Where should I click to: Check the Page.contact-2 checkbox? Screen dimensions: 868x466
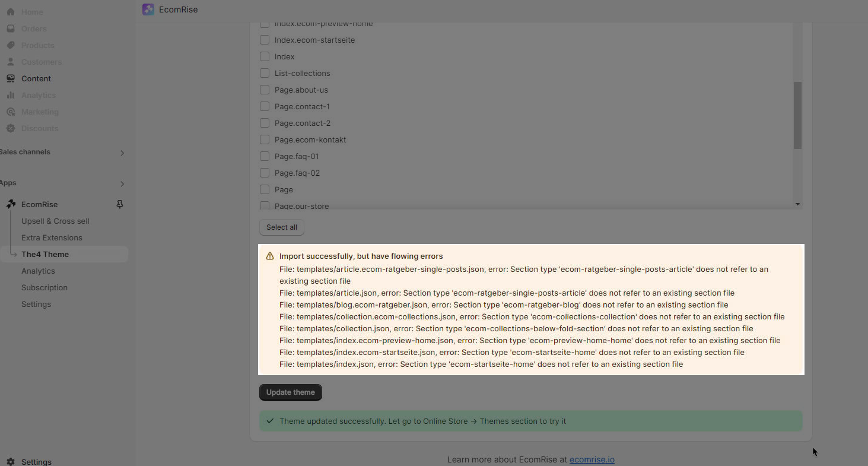click(x=265, y=123)
